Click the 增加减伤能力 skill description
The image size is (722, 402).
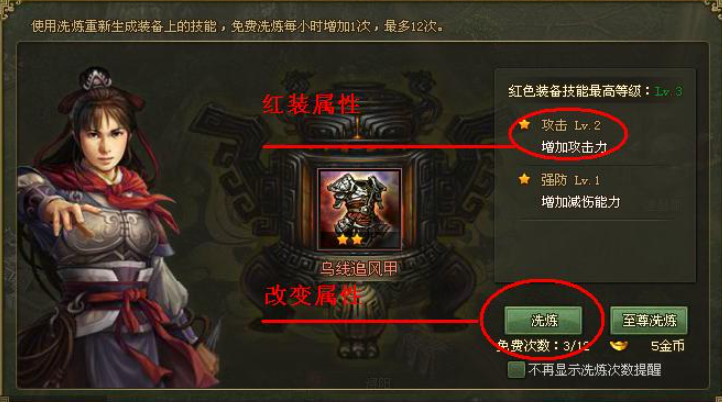pyautogui.click(x=581, y=202)
